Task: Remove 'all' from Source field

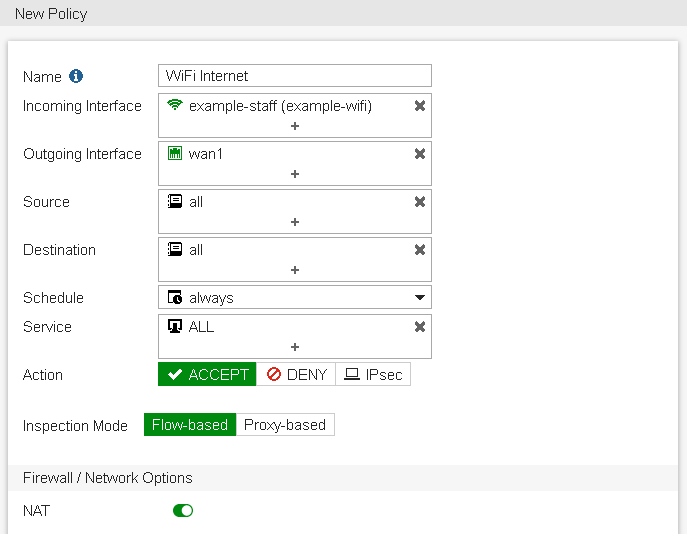Action: coord(420,202)
